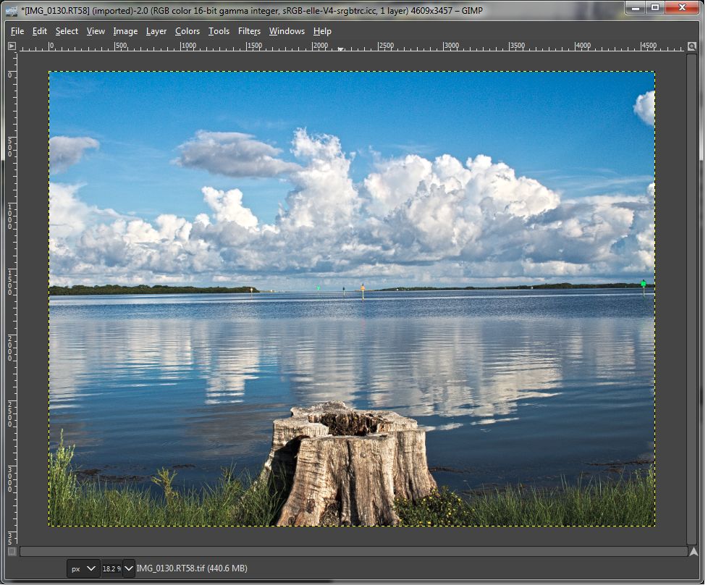708x588 pixels.
Task: Open the Filters menu
Action: (249, 31)
